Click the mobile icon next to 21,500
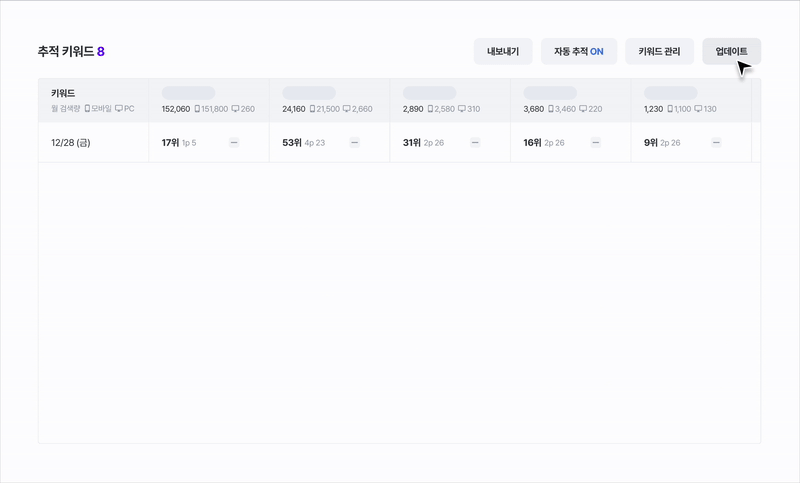800x483 pixels. click(312, 109)
